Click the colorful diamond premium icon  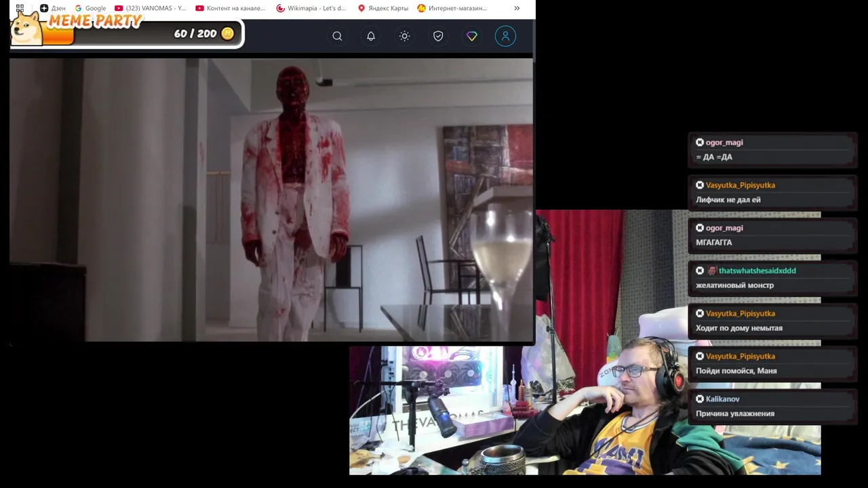pyautogui.click(x=472, y=36)
